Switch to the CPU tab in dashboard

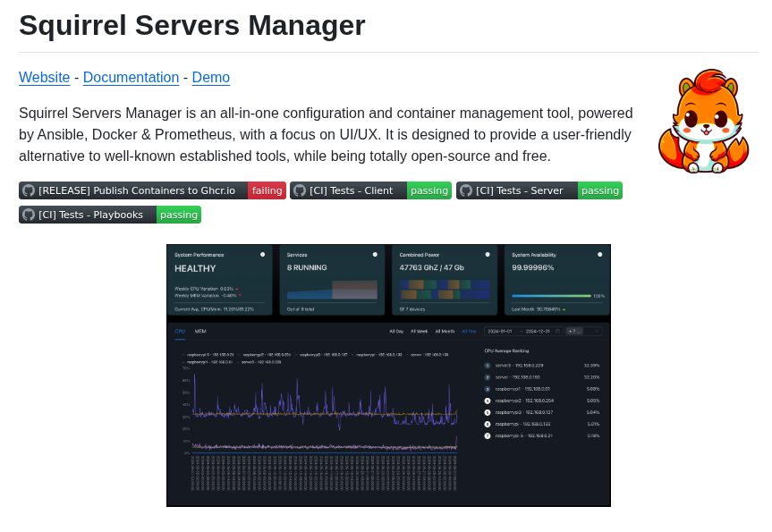(180, 331)
